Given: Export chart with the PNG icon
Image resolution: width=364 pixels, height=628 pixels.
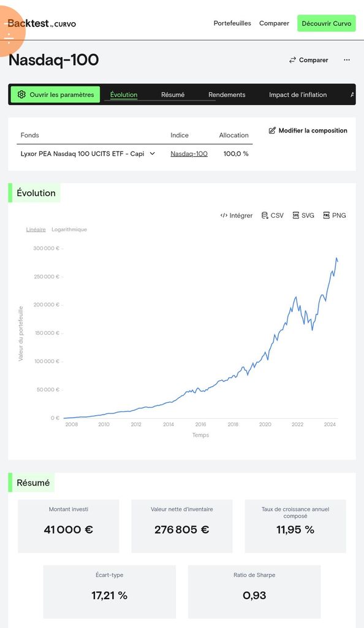Looking at the screenshot, I should point(327,215).
